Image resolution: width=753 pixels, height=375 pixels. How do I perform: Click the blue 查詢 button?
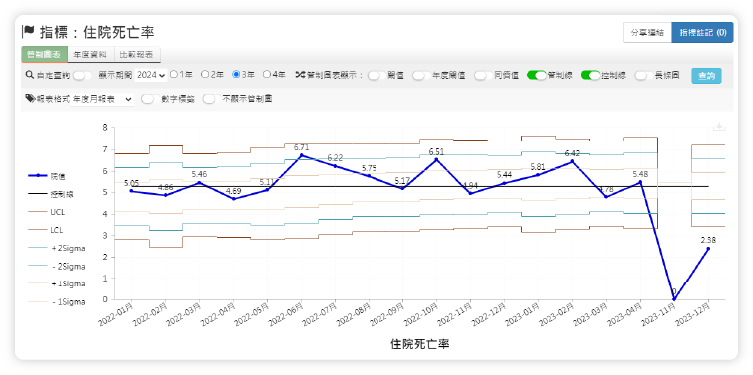pyautogui.click(x=706, y=76)
